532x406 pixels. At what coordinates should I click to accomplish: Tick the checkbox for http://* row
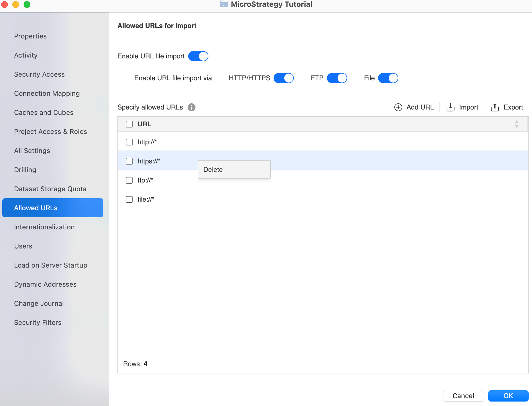[x=129, y=142]
